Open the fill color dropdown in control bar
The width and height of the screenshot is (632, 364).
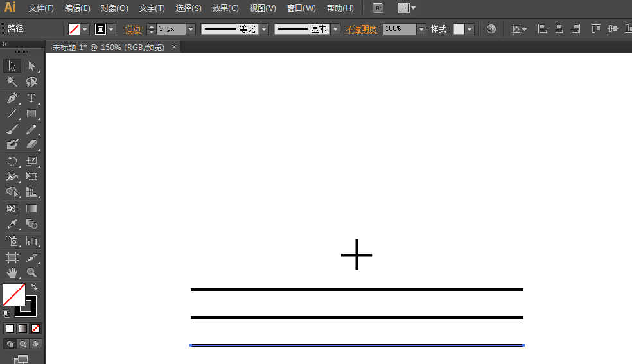point(85,29)
